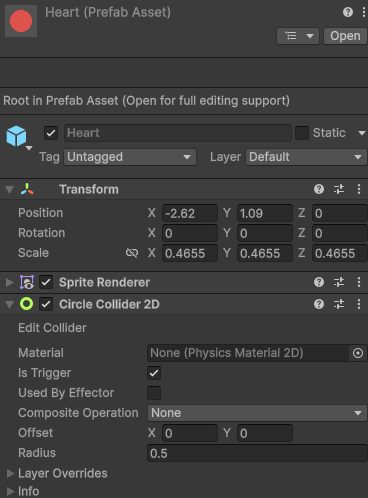Screen dimensions: 368x498
Task: Open the Circle Collider 2D presets icon
Action: 339,304
